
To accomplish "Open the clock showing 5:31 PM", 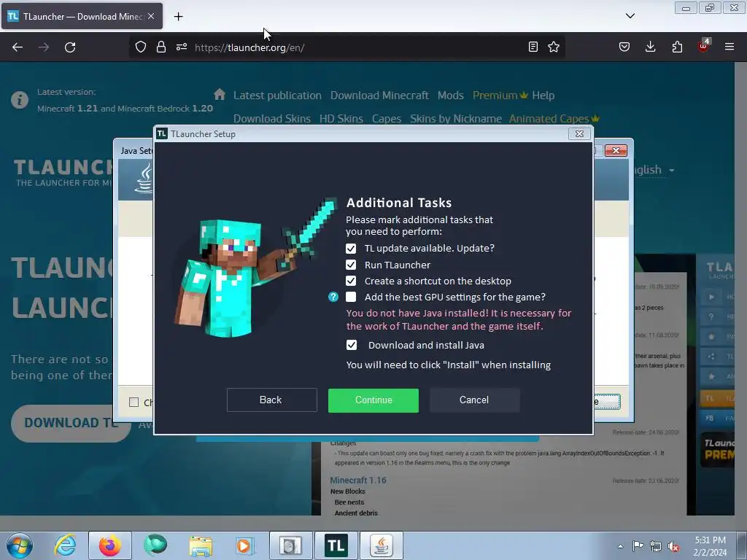I will coord(710,546).
